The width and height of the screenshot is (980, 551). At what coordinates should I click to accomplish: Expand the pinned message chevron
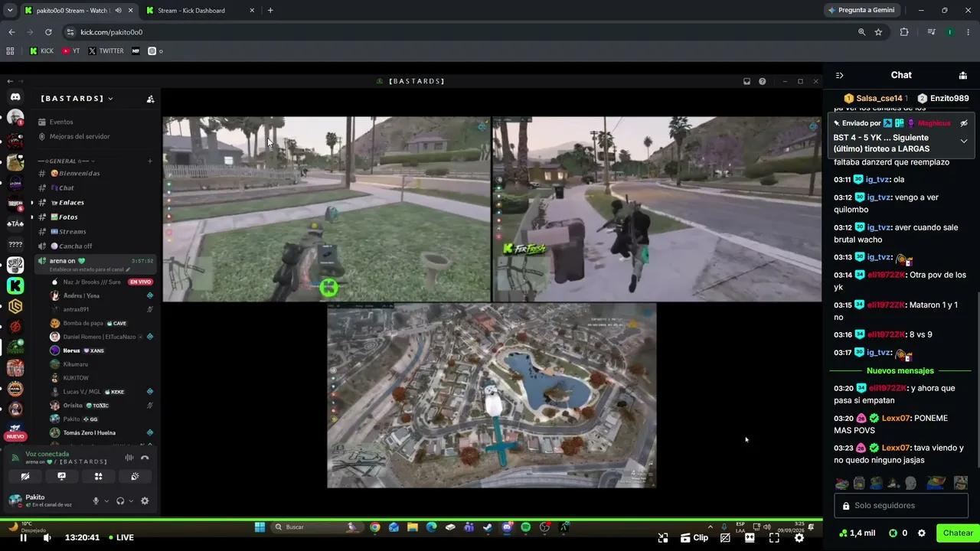(963, 141)
